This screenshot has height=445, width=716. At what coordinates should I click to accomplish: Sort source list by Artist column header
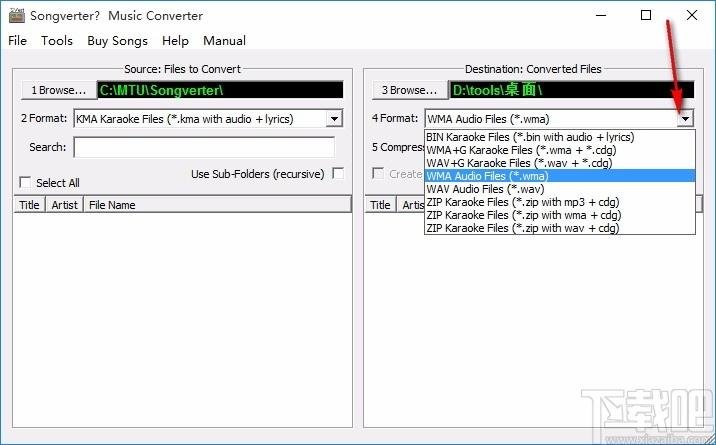click(x=64, y=205)
